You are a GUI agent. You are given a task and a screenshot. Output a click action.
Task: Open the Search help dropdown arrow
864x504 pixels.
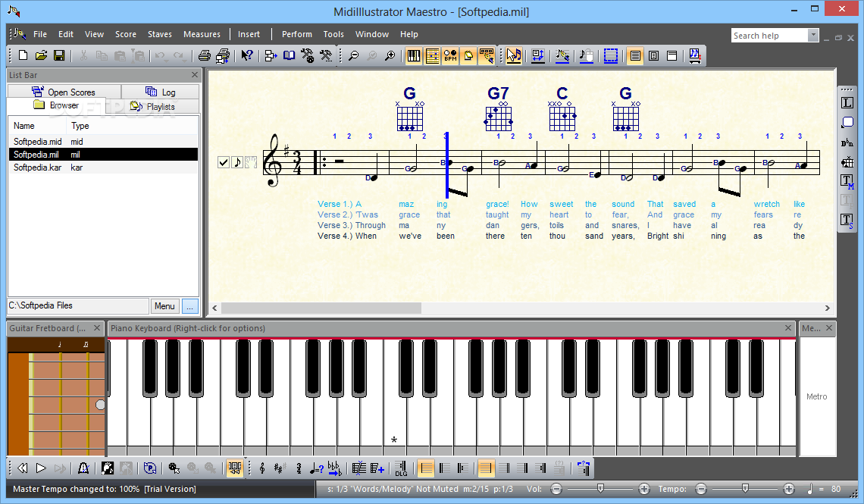coord(812,36)
